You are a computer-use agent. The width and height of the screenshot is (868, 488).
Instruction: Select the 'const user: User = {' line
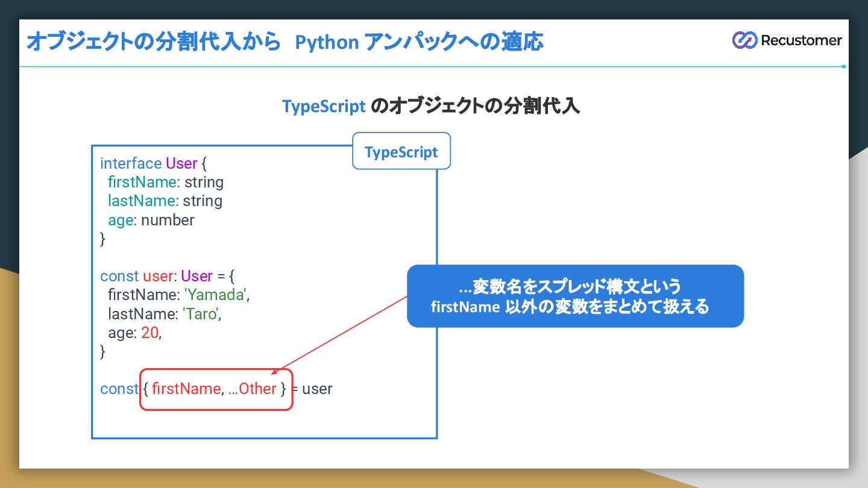168,276
